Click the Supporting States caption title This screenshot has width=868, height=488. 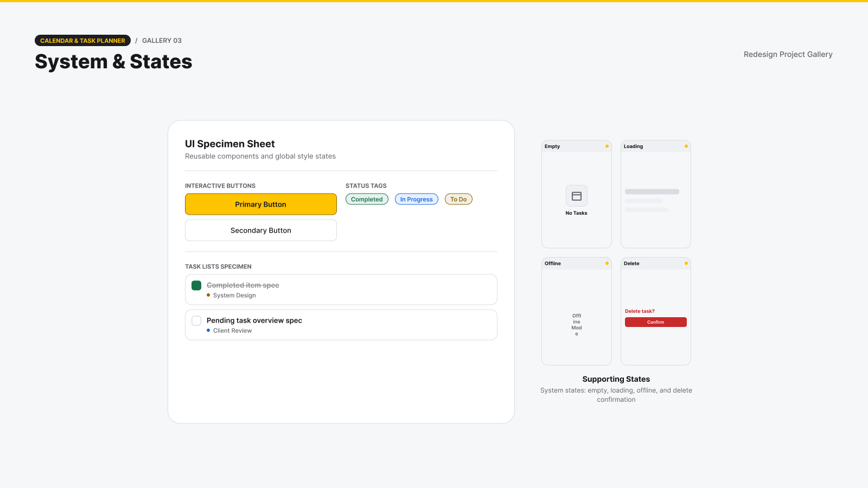pyautogui.click(x=616, y=379)
